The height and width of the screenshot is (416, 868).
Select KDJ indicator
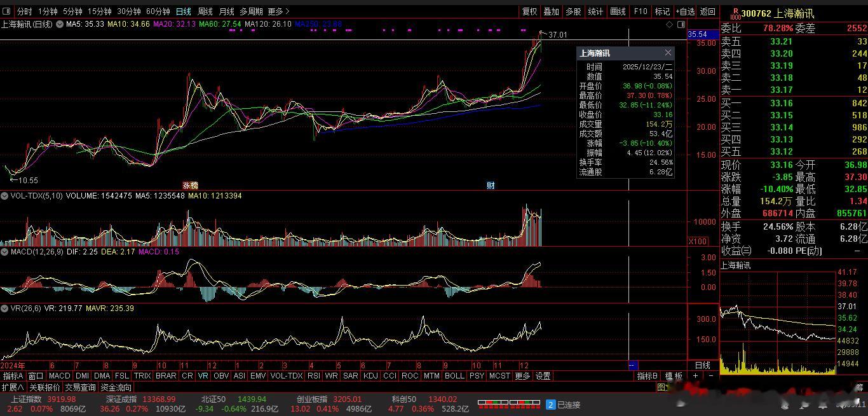[370, 376]
